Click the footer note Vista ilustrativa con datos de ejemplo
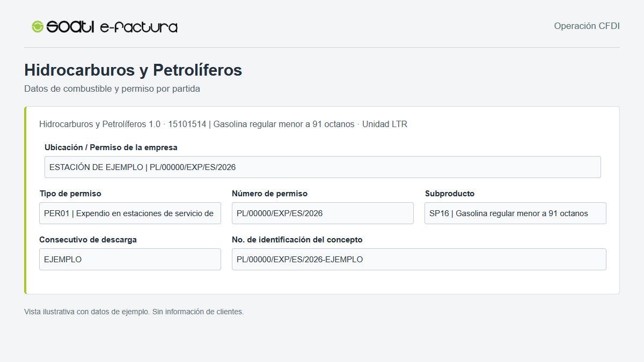This screenshot has width=644, height=362. [134, 312]
